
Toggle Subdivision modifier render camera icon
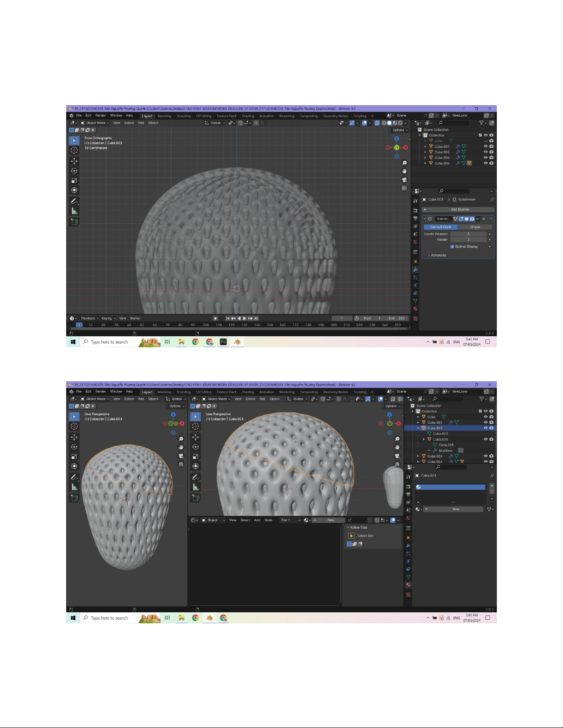click(472, 219)
